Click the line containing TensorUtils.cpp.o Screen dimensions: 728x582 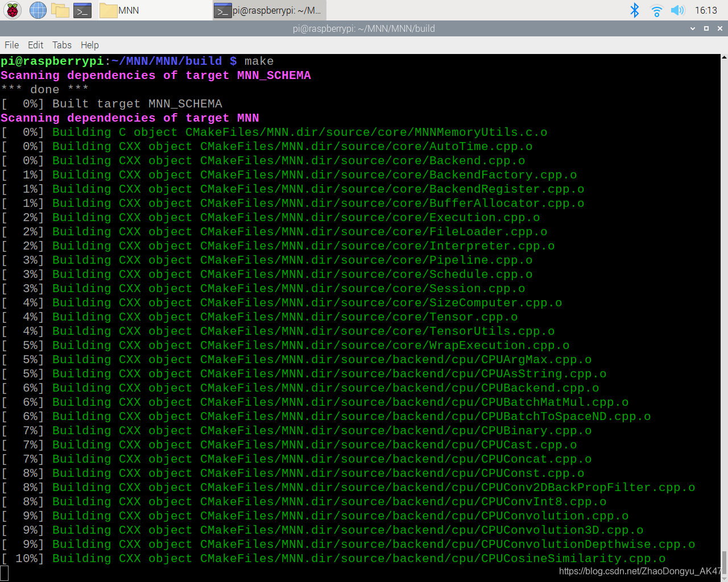[278, 331]
